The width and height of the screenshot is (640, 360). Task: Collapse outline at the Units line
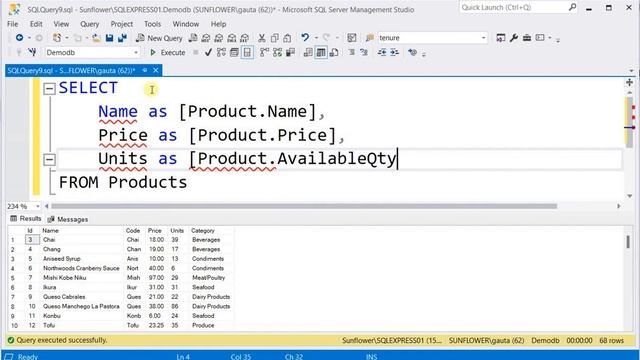tap(49, 159)
